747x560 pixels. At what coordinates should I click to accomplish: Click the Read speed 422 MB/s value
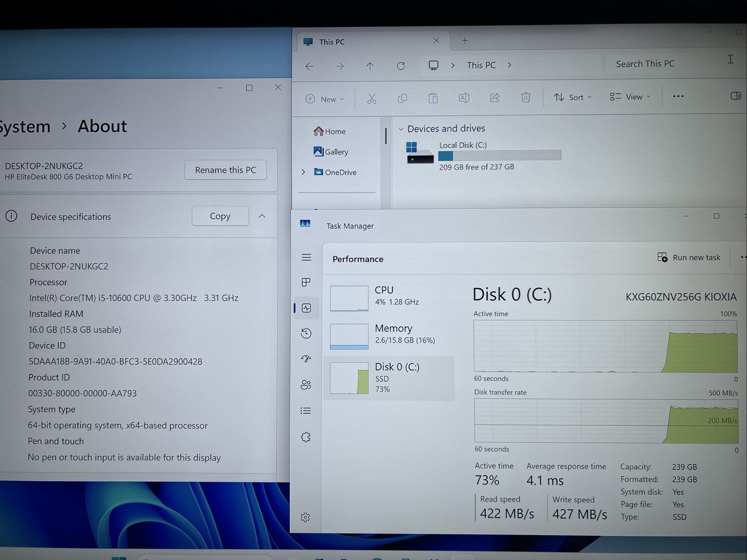pyautogui.click(x=507, y=514)
